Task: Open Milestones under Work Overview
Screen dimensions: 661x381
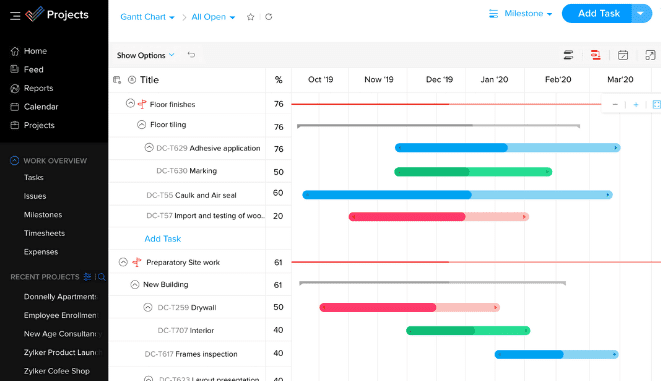Action: click(43, 215)
